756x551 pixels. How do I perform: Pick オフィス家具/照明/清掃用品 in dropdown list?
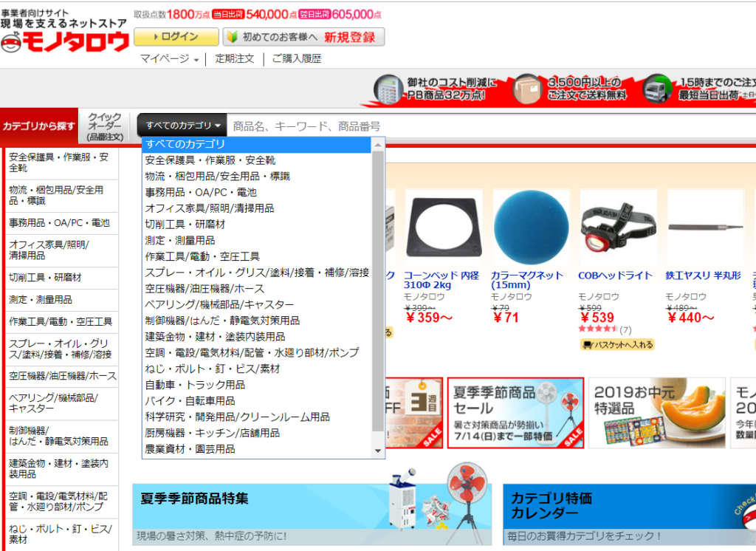257,208
